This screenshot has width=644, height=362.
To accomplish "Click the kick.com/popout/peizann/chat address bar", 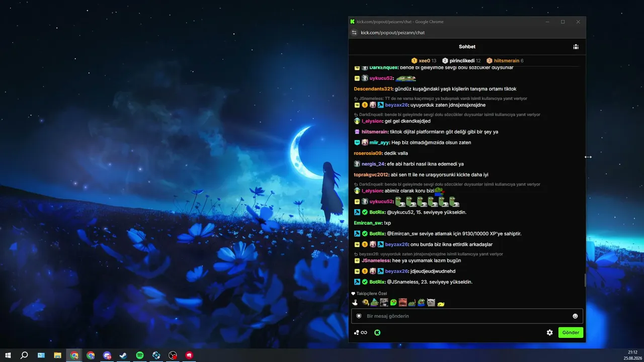I will click(x=392, y=33).
